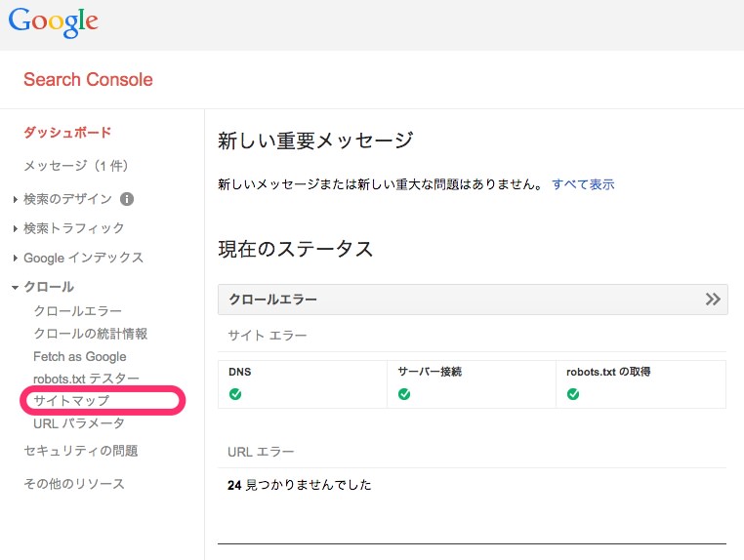
Task: Collapse the クロール section arrow
Action: [16, 288]
